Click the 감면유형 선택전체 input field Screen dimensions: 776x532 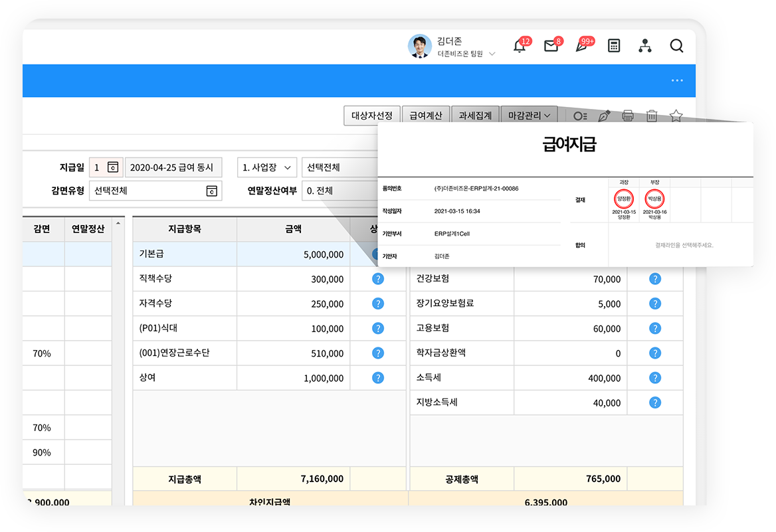(x=155, y=191)
